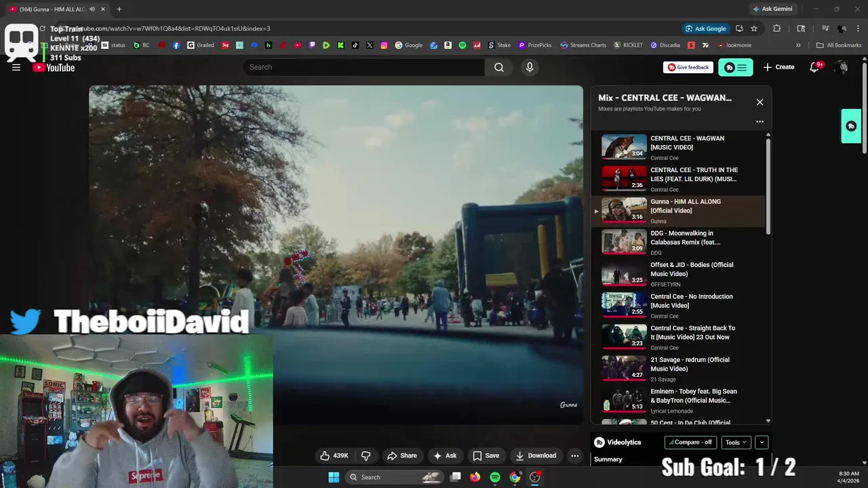Click the Give feedback button

[x=688, y=67]
